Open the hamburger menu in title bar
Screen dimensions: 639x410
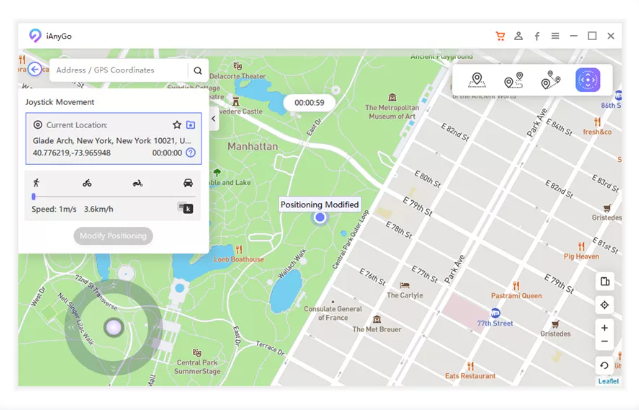[555, 36]
